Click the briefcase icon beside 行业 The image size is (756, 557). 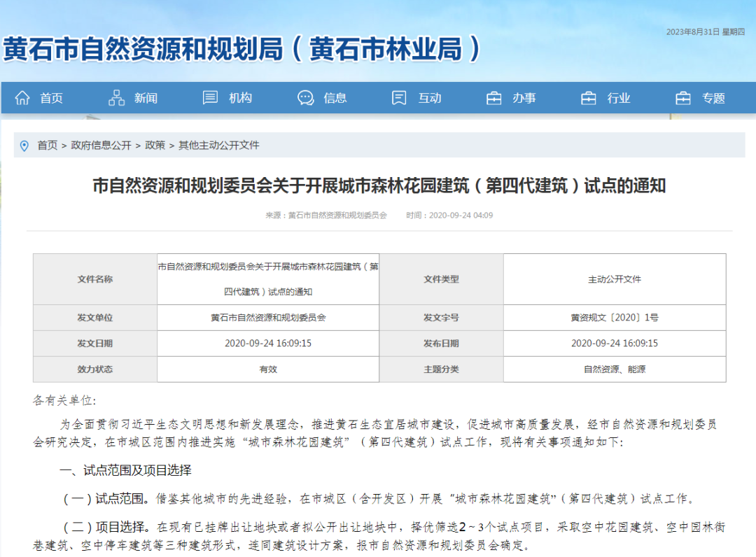588,98
